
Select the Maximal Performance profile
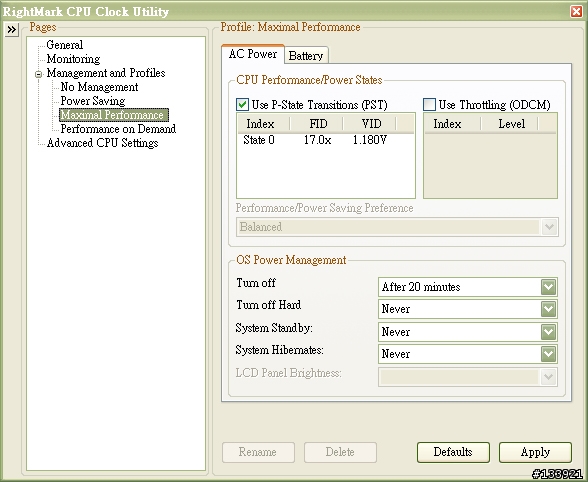pyautogui.click(x=114, y=115)
